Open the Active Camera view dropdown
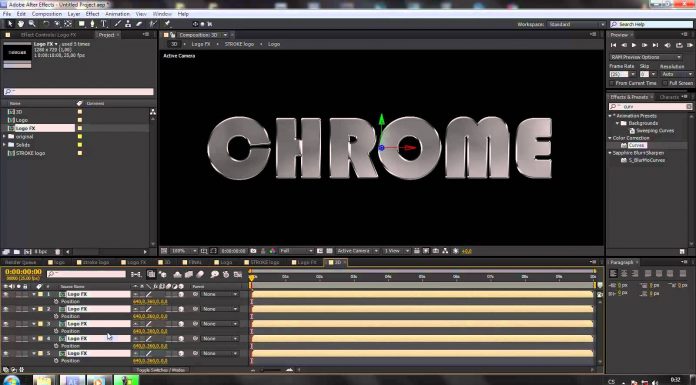Viewport: 696px width, 385px height. coord(357,251)
